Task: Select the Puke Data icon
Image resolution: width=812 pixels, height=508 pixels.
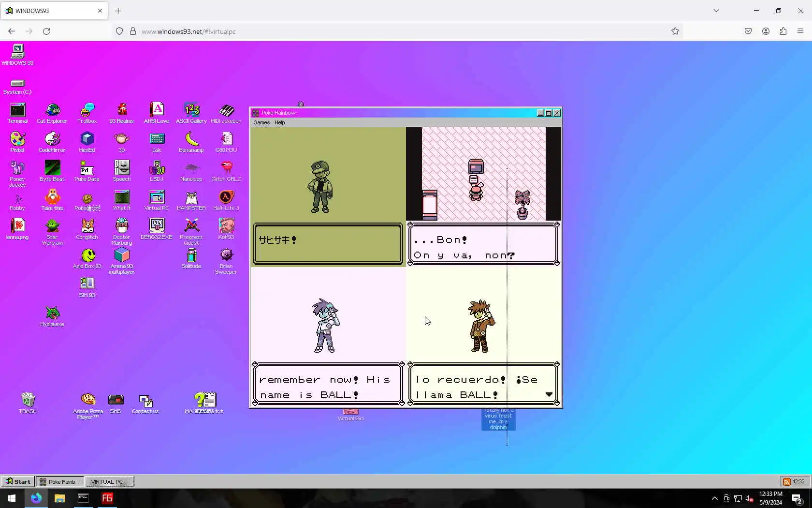Action: coord(87,172)
